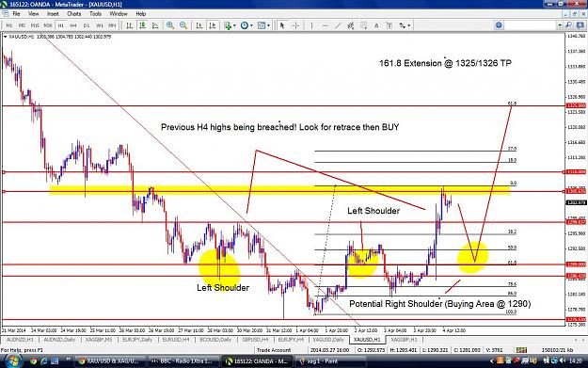The height and width of the screenshot is (368, 588).
Task: Select the Fibonacci retracement tool
Action: tap(363, 25)
